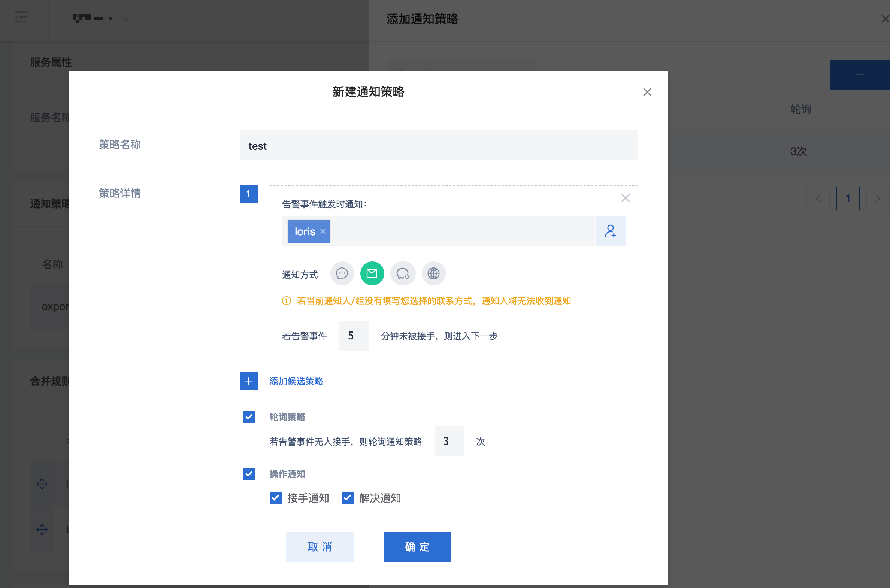The width and height of the screenshot is (890, 588).
Task: Select the globe webhook notification icon
Action: [x=433, y=273]
